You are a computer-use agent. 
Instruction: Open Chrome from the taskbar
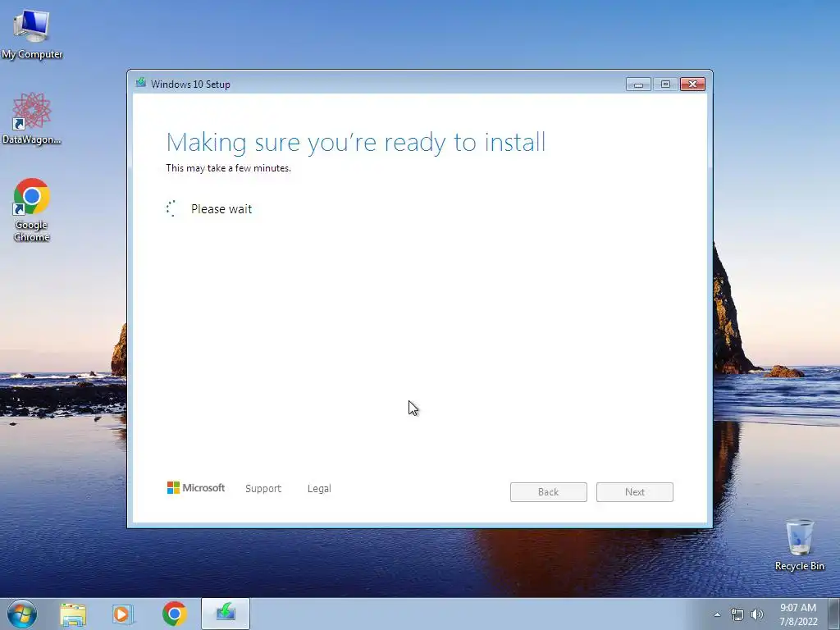tap(174, 614)
